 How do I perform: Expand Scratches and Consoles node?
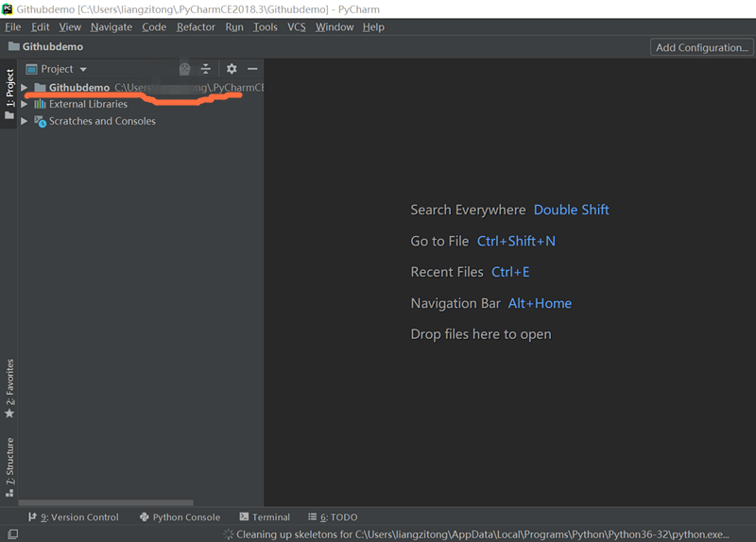(x=25, y=121)
